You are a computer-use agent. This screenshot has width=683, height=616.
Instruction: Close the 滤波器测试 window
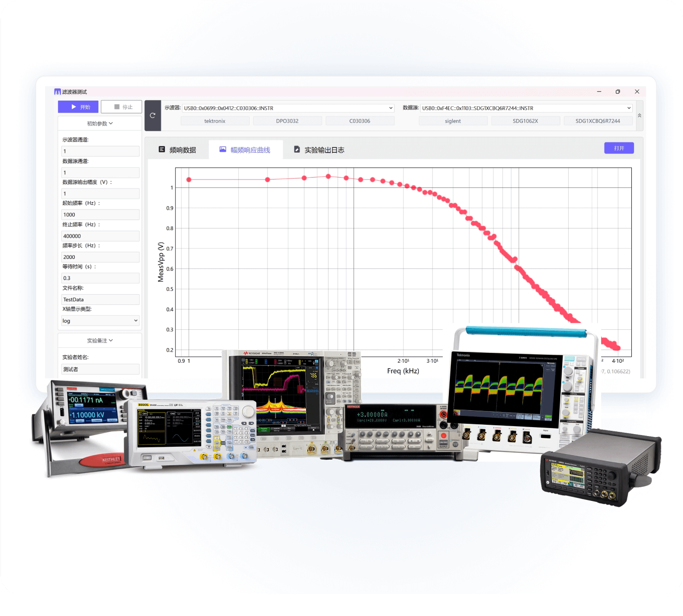coord(637,92)
